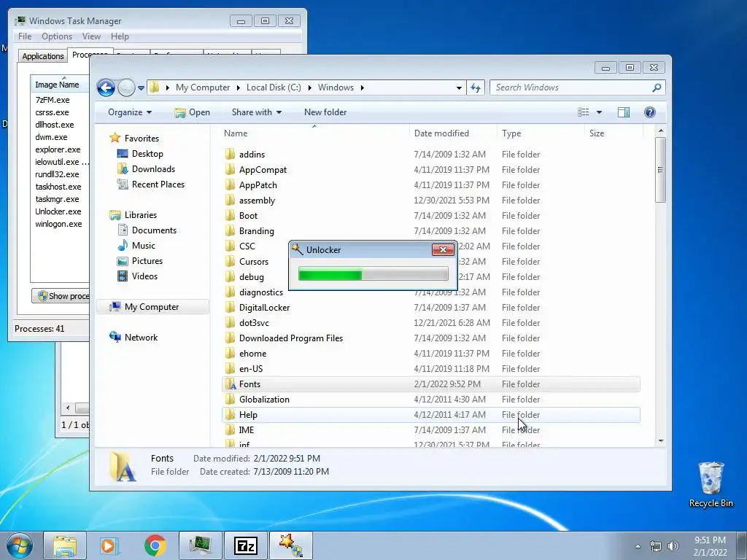Select the Branding folder icon
This screenshot has width=747, height=560.
(230, 231)
